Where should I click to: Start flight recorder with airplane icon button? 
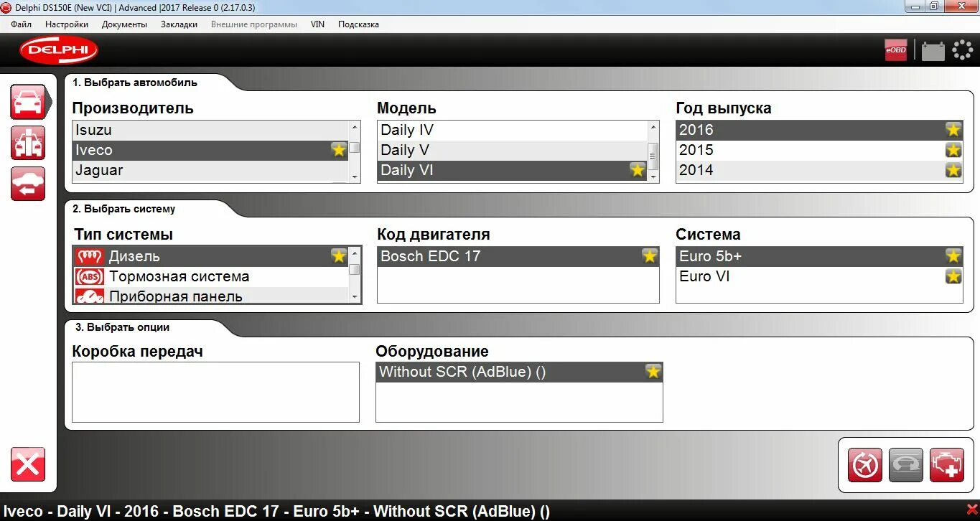coord(865,466)
